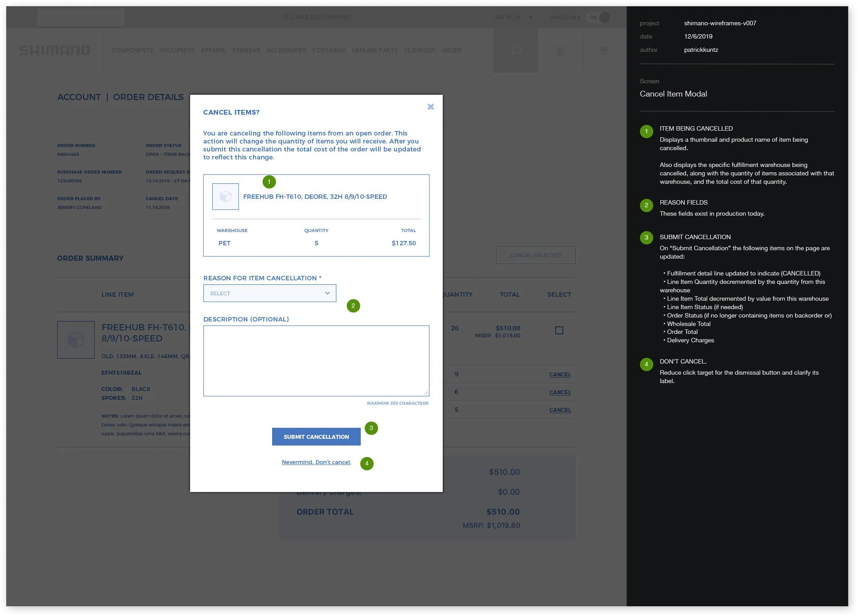This screenshot has height=616, width=858.
Task: Click the Shimano logo
Action: 55,50
